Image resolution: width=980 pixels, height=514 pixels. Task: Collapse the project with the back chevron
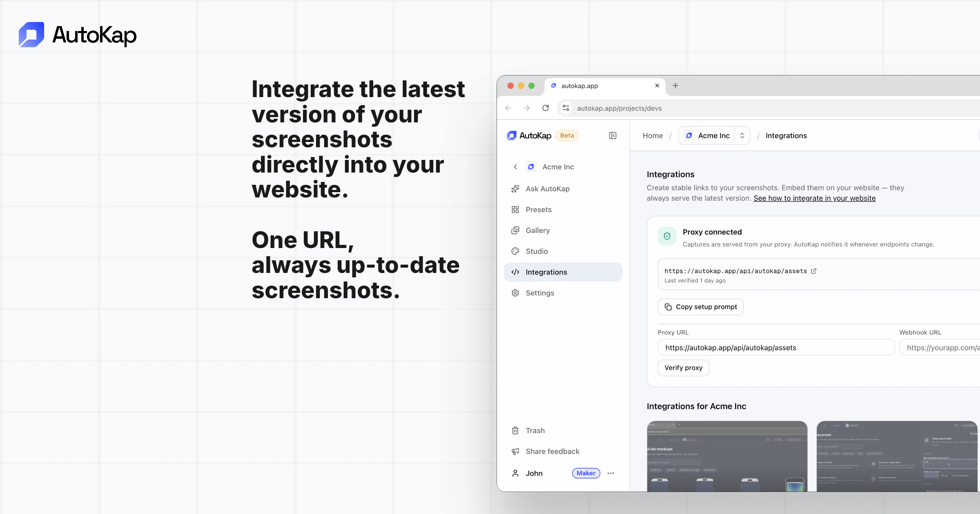coord(515,167)
